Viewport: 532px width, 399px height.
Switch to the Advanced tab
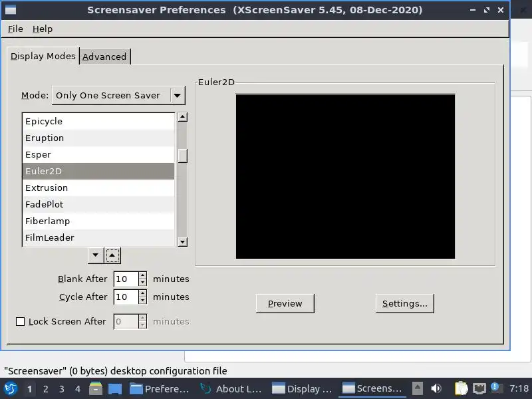[x=104, y=57]
